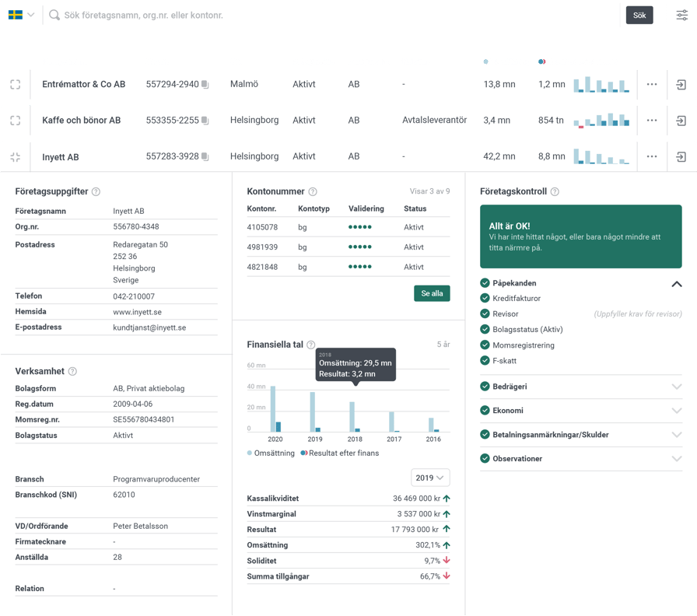Open the Inyett AB company name
The height and width of the screenshot is (616, 697).
pyautogui.click(x=61, y=157)
